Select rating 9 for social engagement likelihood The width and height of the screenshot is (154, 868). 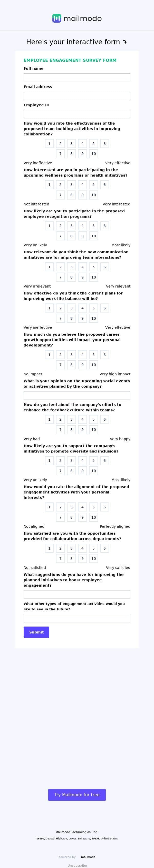click(82, 471)
